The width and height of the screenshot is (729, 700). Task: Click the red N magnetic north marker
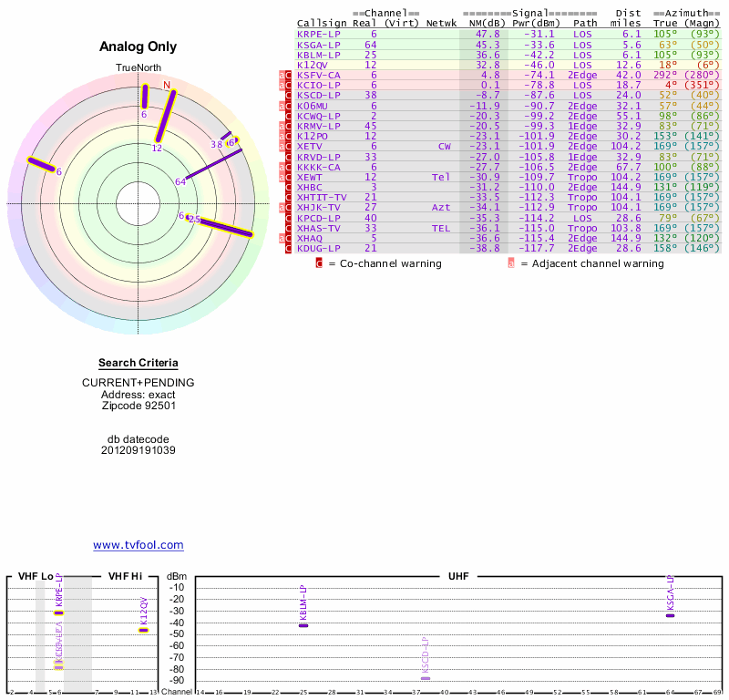click(167, 86)
